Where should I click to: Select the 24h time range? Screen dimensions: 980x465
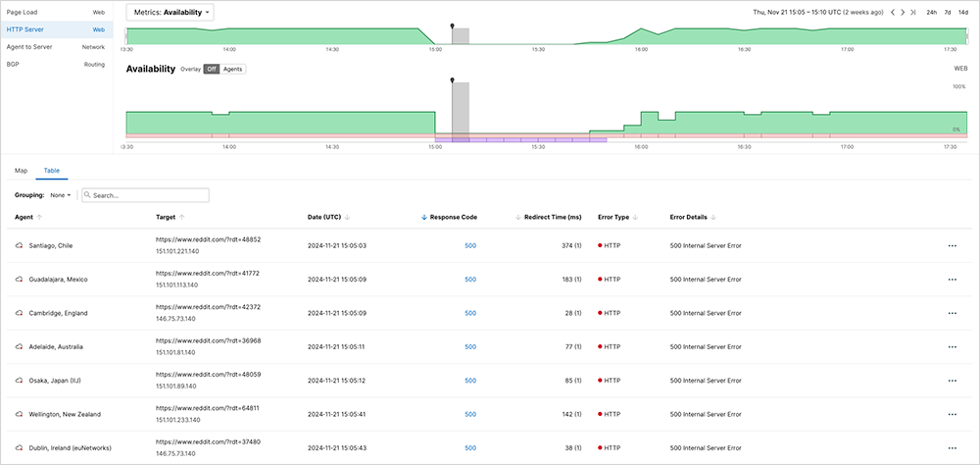click(932, 13)
